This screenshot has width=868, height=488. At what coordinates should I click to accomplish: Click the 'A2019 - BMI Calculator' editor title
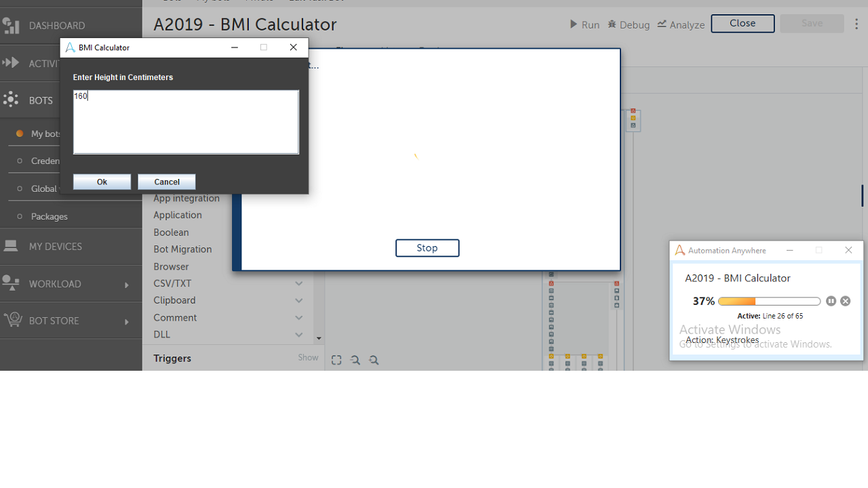245,24
